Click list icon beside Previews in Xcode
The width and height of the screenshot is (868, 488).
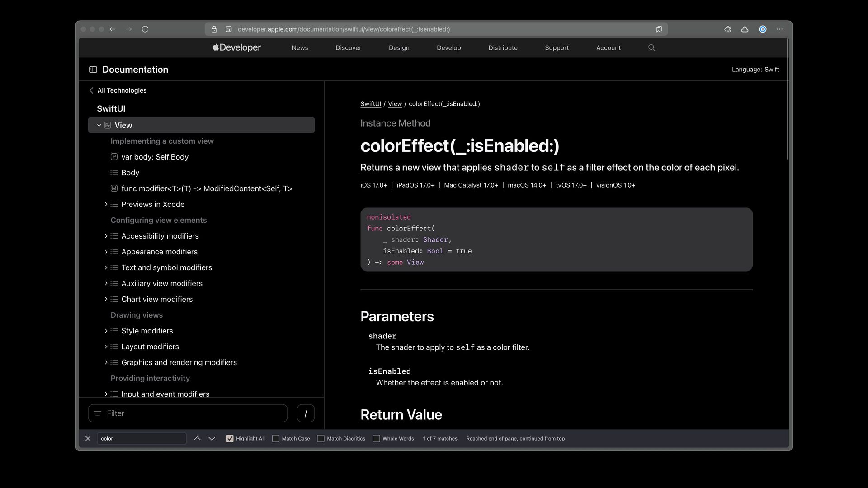pos(114,204)
